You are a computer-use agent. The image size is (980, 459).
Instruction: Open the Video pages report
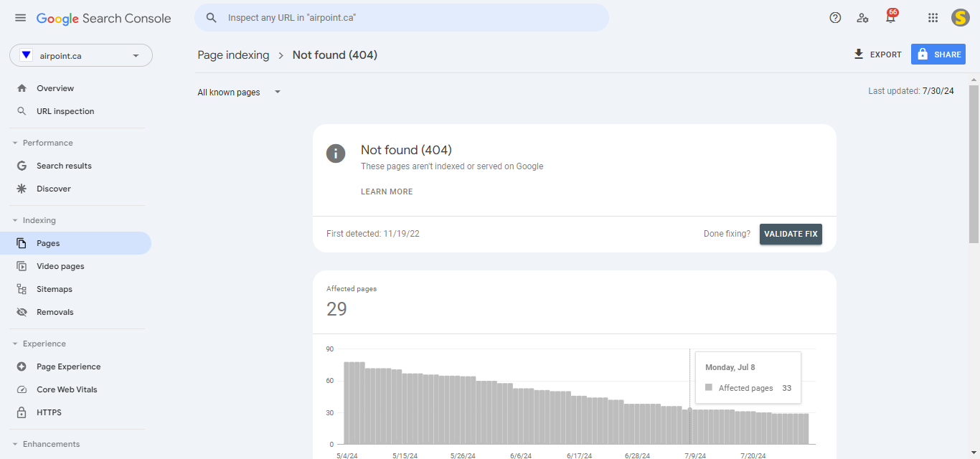pos(76,266)
